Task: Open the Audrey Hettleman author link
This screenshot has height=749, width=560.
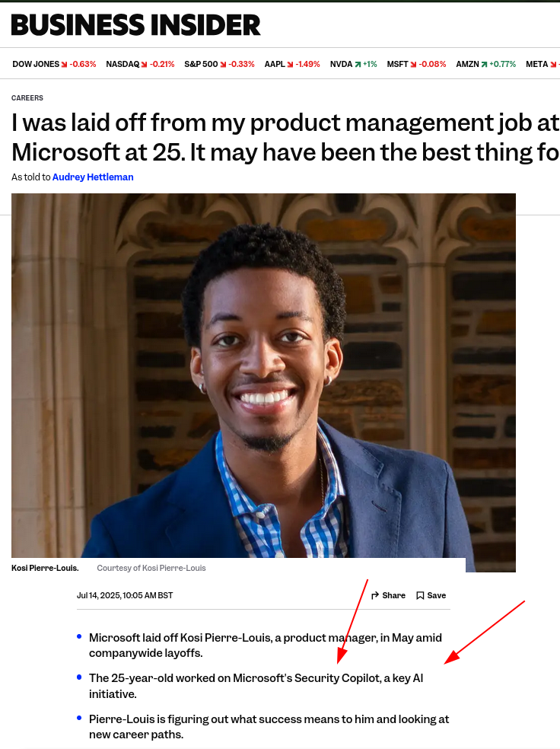Action: pos(93,177)
